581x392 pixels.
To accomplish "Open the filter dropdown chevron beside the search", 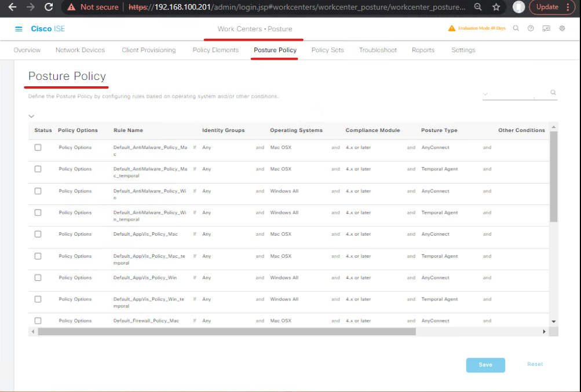I will [485, 94].
